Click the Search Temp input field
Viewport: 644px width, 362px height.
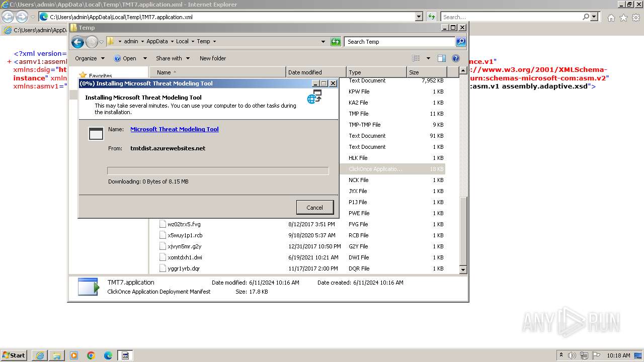tap(400, 42)
